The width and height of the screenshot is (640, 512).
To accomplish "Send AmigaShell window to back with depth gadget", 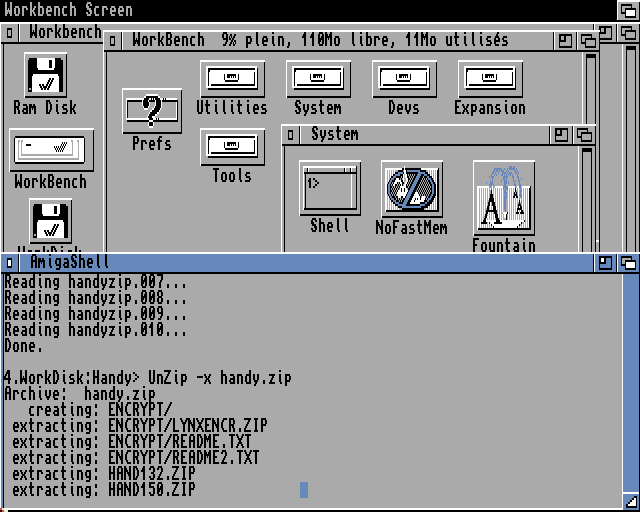I will coord(628,262).
